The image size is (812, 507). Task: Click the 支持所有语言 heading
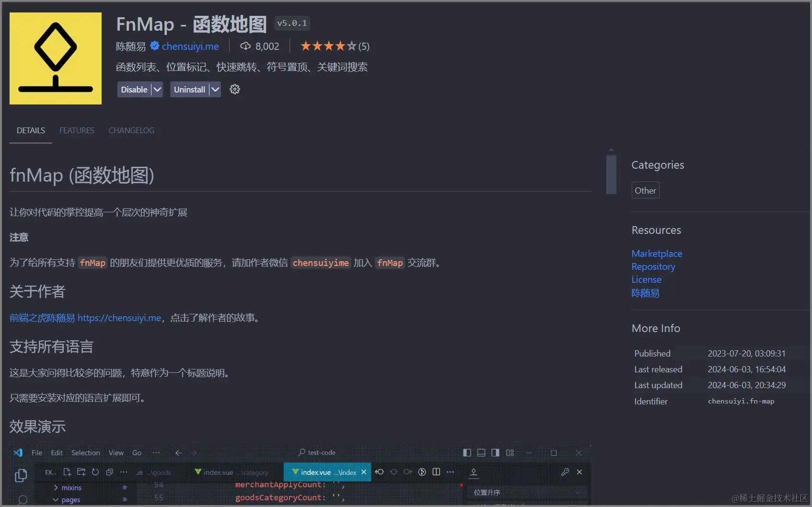click(x=51, y=346)
